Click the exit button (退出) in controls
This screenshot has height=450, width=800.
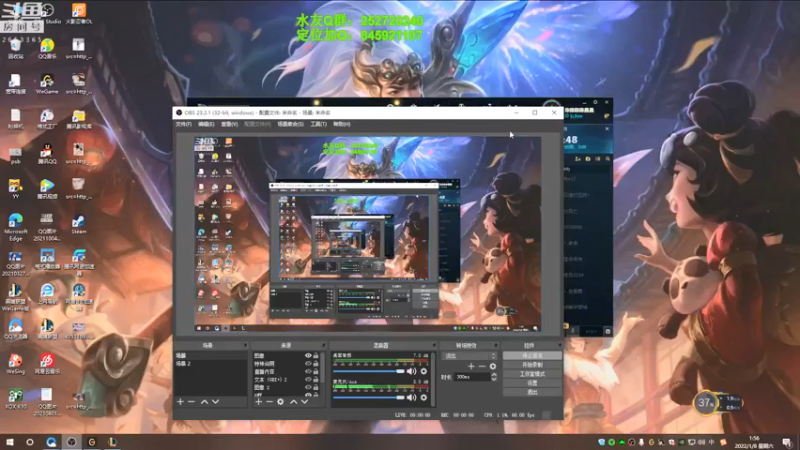point(532,392)
